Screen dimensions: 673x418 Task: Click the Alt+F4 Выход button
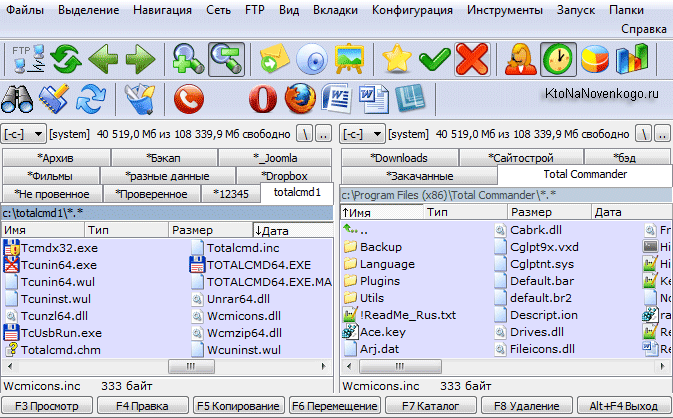tap(624, 406)
